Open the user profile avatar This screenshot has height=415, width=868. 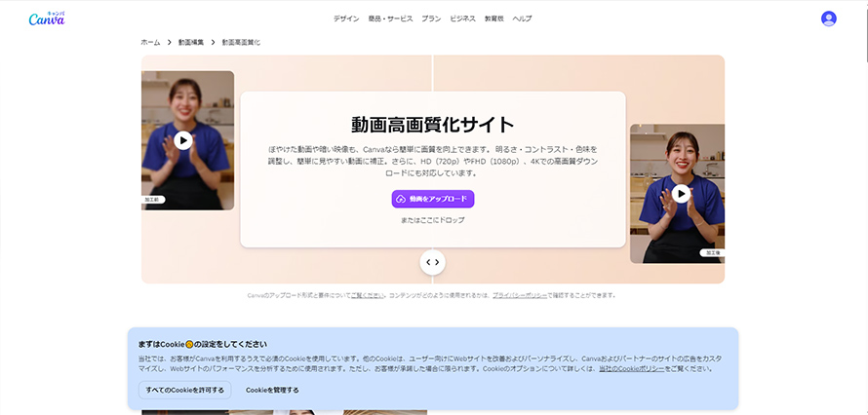click(x=829, y=19)
